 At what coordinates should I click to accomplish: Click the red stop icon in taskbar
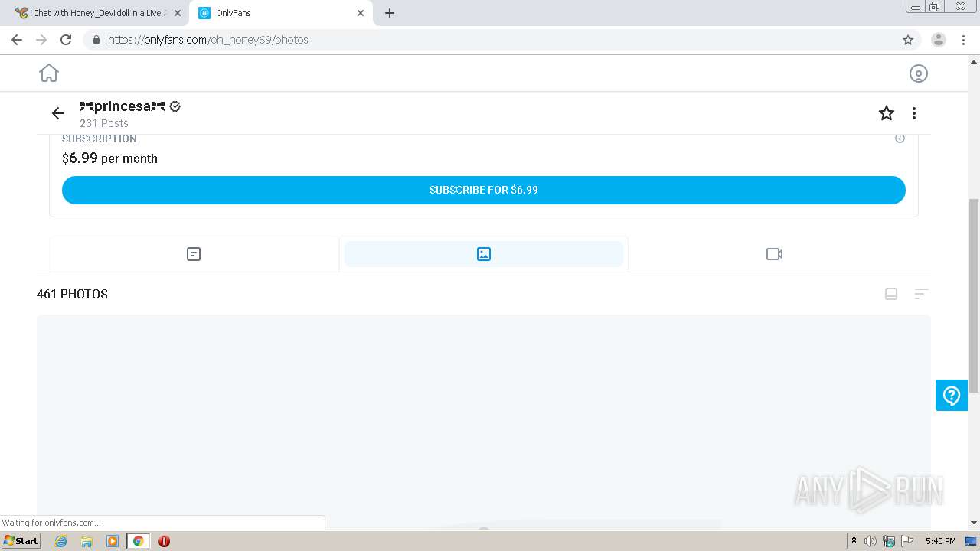(164, 541)
